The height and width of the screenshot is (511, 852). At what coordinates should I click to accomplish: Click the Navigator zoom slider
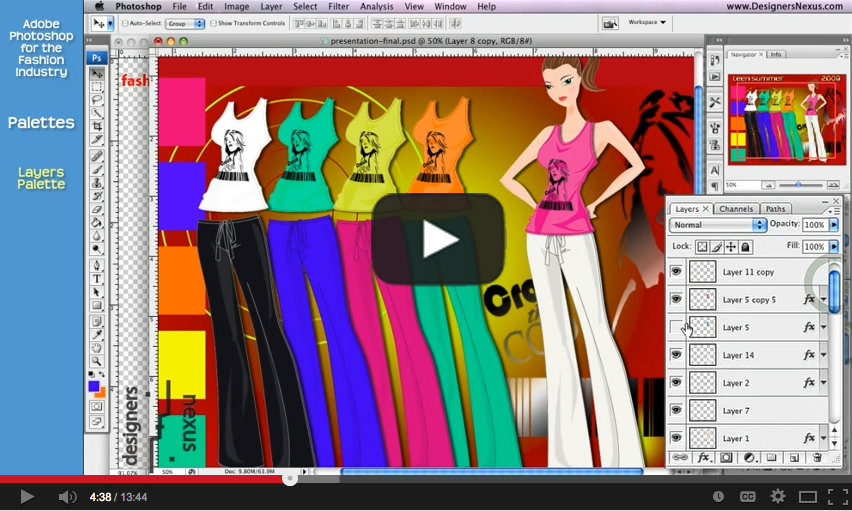point(798,185)
